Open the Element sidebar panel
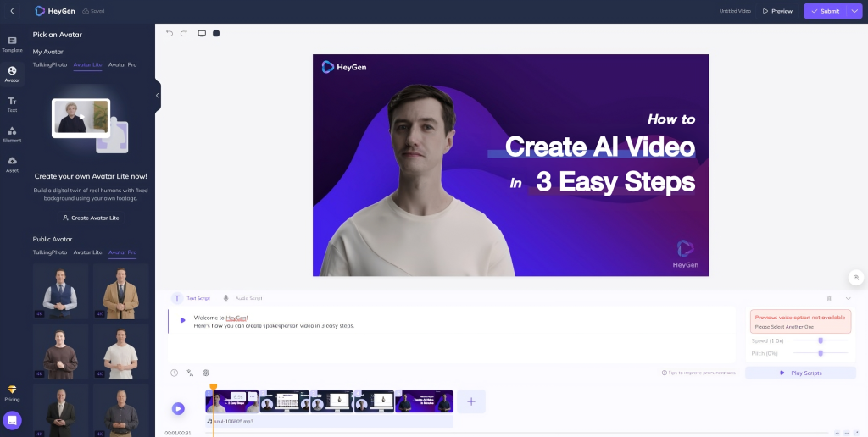Image resolution: width=868 pixels, height=437 pixels. click(12, 135)
